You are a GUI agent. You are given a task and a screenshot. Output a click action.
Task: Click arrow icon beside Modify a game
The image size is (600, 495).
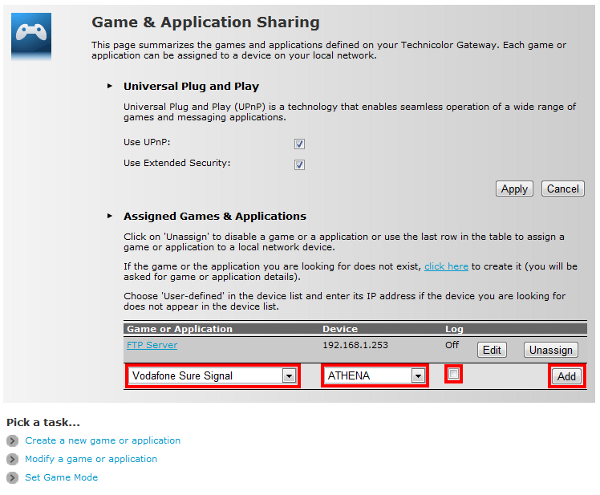click(12, 459)
